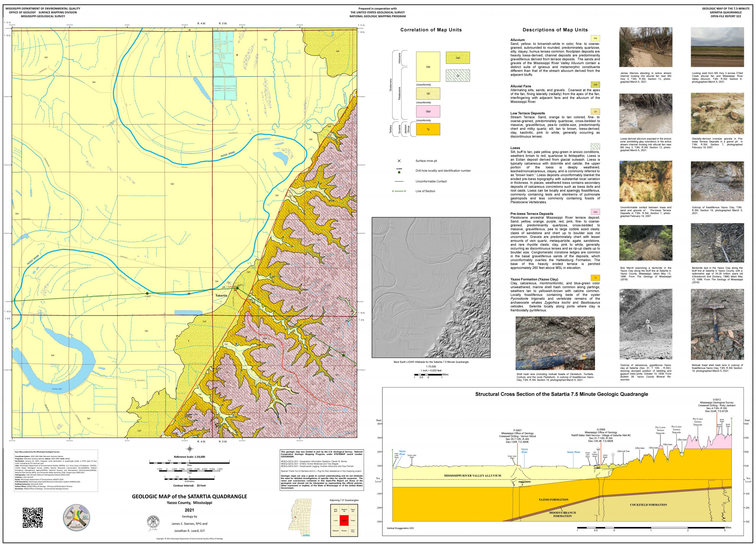Click the P-0007 drill-hole dot on the map
Viewport: 756px width, 544px height.
coord(147,293)
